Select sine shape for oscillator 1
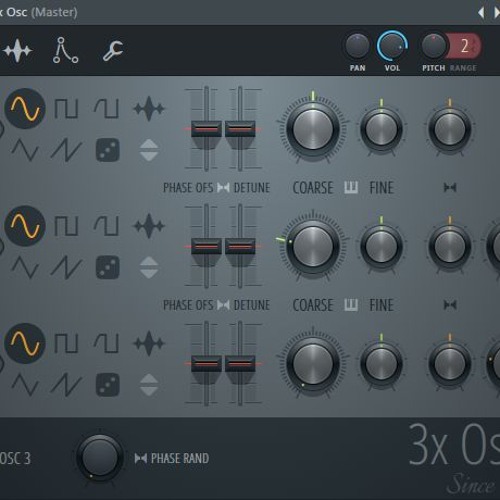Image resolution: width=500 pixels, height=500 pixels. 25,109
